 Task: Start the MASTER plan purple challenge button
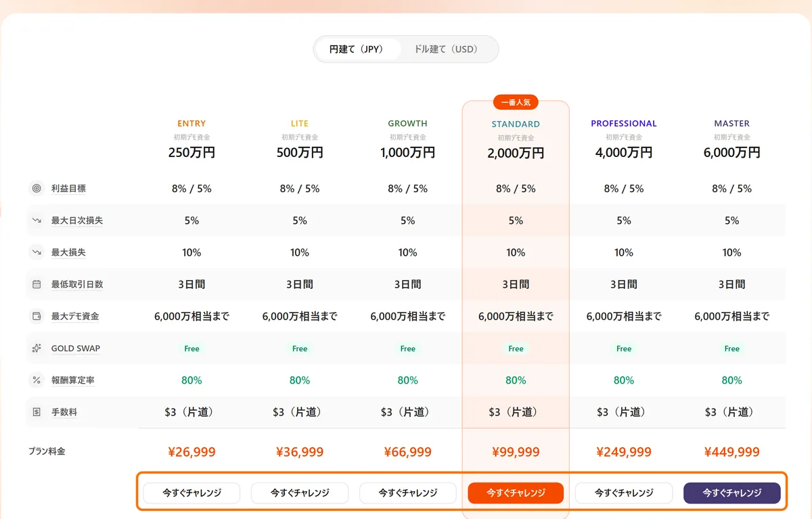tap(732, 493)
